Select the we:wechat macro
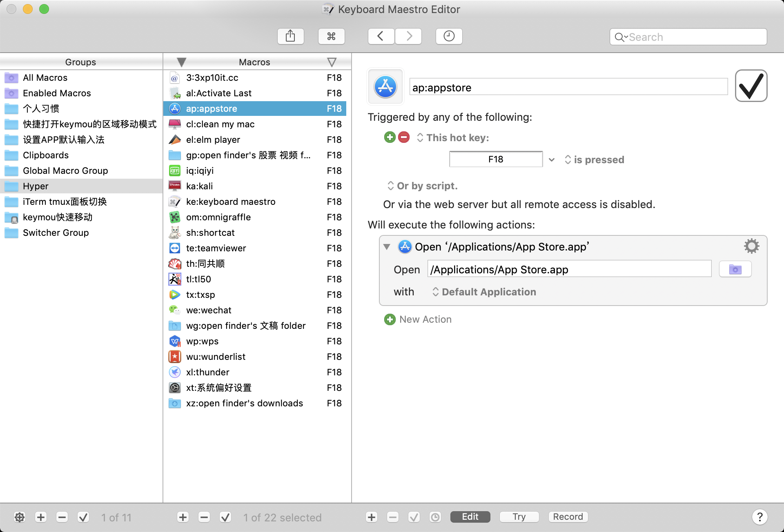Viewport: 784px width, 532px height. point(209,310)
